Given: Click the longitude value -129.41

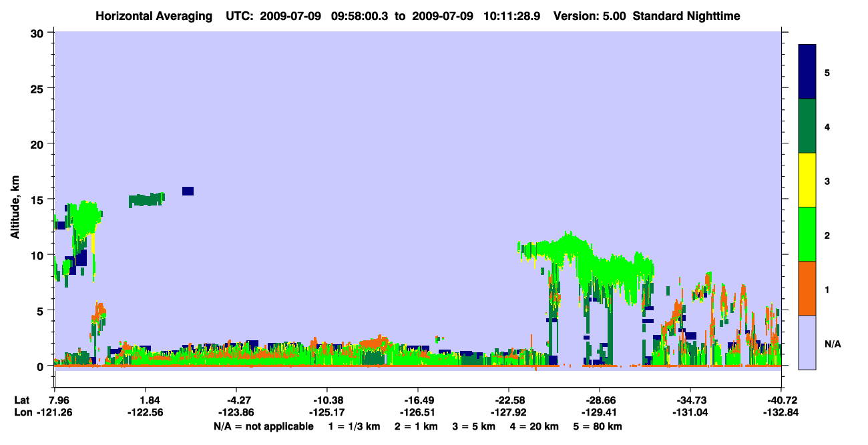Looking at the screenshot, I should (x=600, y=412).
